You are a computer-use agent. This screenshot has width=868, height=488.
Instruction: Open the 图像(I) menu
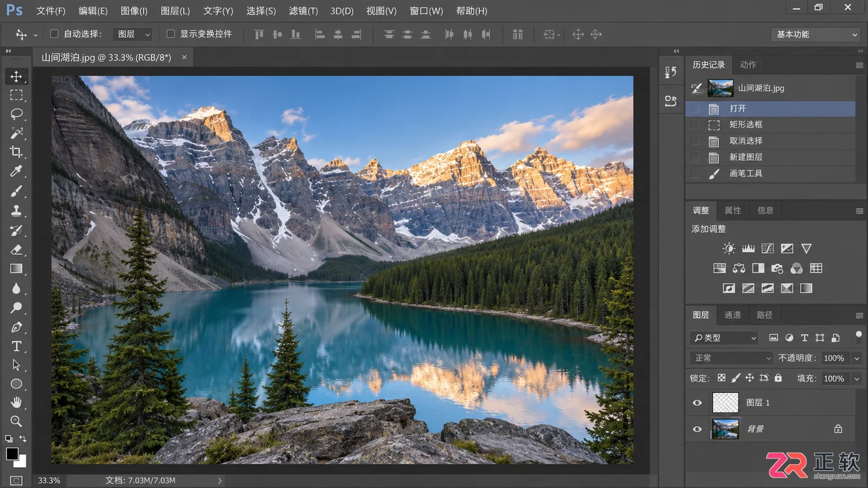tap(134, 11)
